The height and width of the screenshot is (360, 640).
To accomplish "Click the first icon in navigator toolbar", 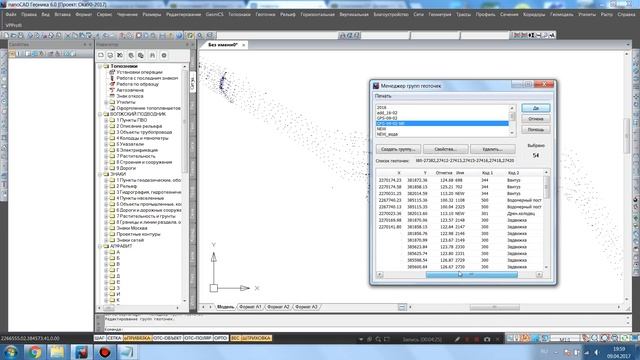I will pos(101,55).
